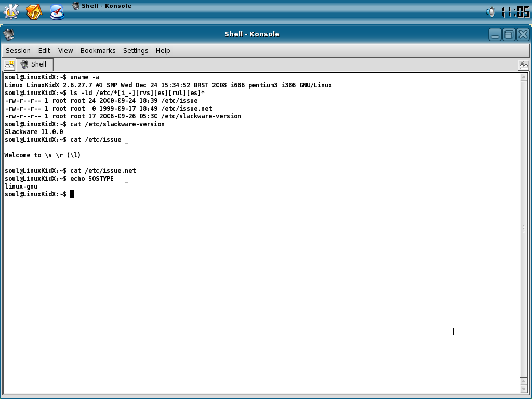This screenshot has width=532, height=399.
Task: Open the KDE K menu launcher
Action: click(x=11, y=11)
